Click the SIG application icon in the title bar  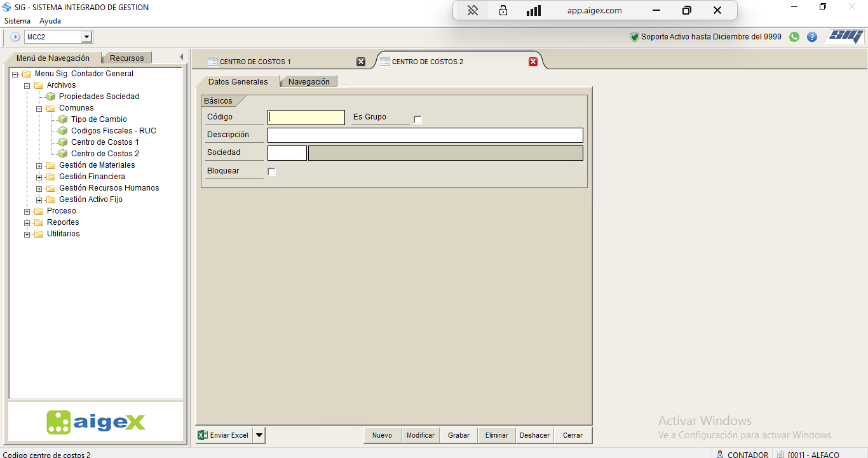7,8
